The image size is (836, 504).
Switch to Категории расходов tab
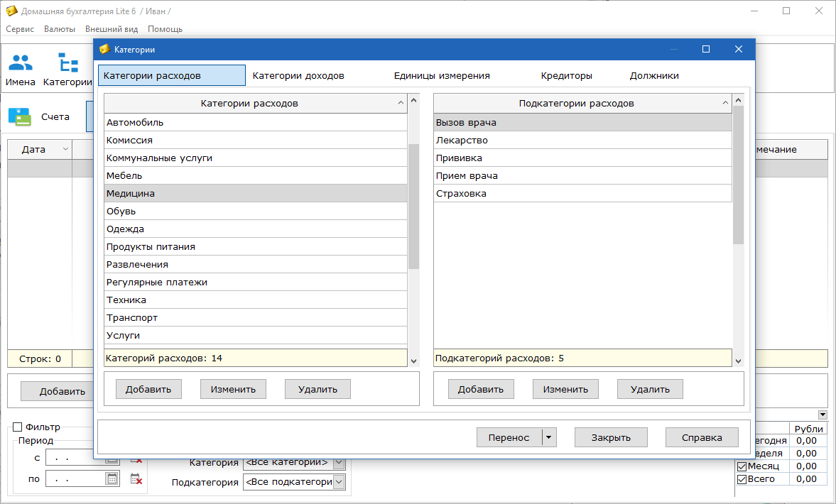[172, 76]
